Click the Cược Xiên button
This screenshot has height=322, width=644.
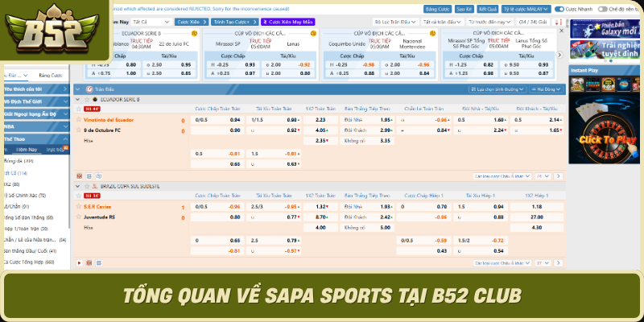(x=192, y=22)
